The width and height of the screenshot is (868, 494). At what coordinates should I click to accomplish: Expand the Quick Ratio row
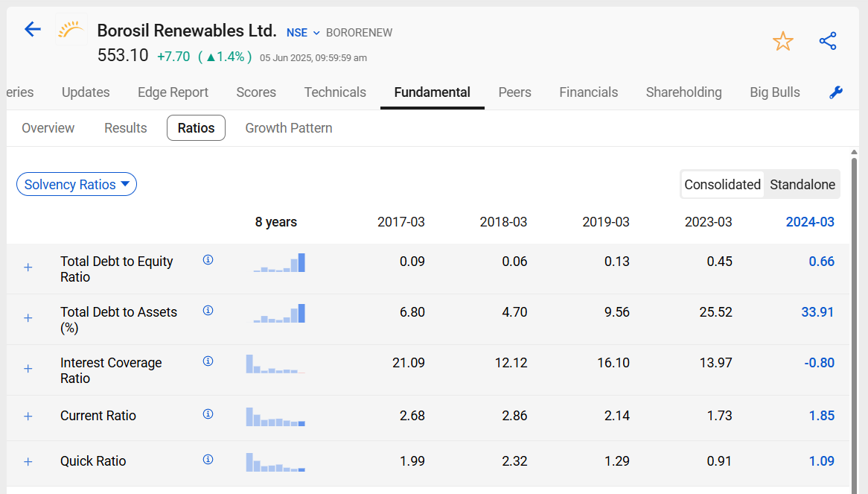pyautogui.click(x=28, y=462)
